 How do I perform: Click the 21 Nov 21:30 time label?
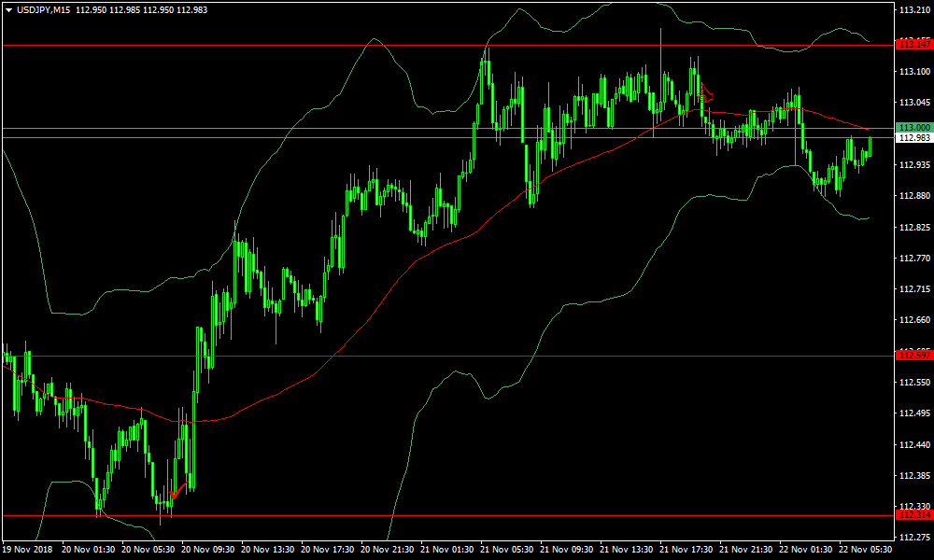click(746, 550)
